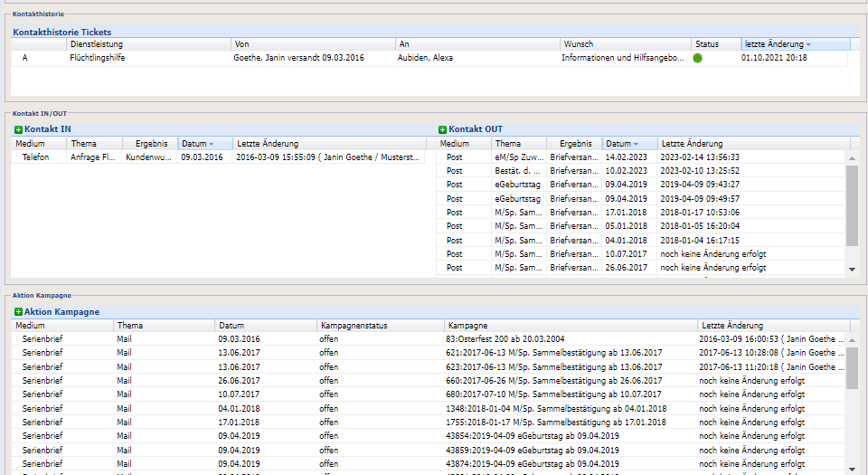Click Dienstleistung column header in tickets

coord(148,44)
